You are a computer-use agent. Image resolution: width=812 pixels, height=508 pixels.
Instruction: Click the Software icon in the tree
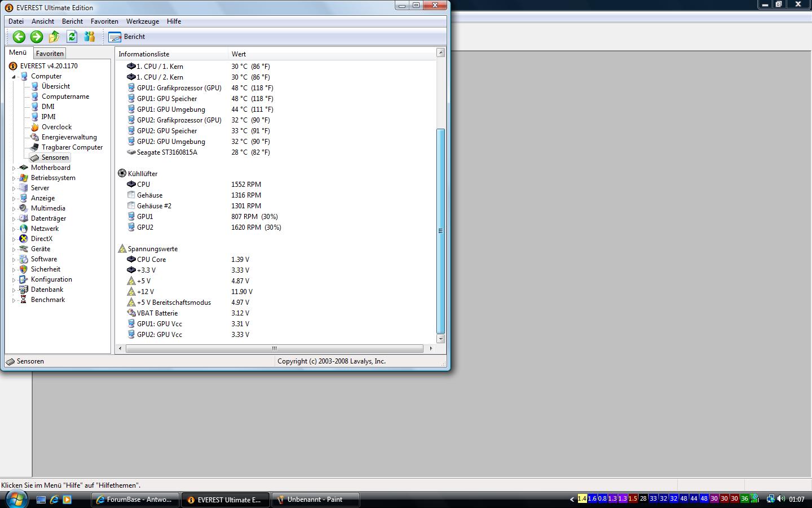(x=24, y=259)
